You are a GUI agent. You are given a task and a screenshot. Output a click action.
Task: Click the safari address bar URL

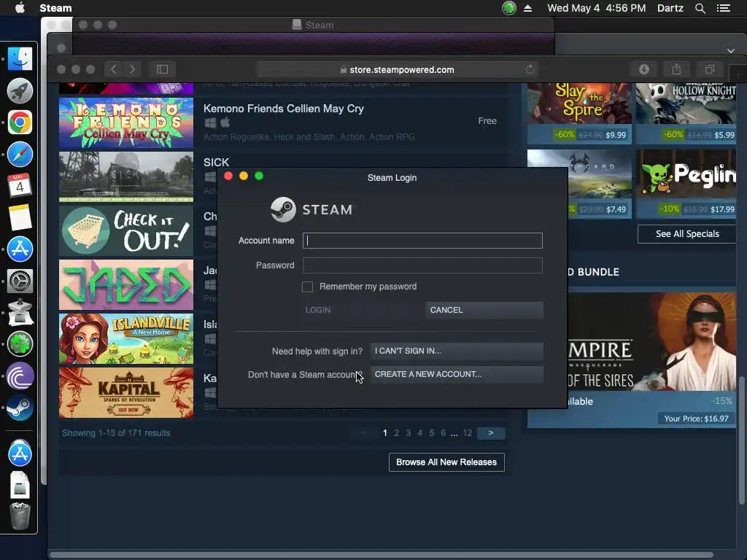(x=402, y=69)
